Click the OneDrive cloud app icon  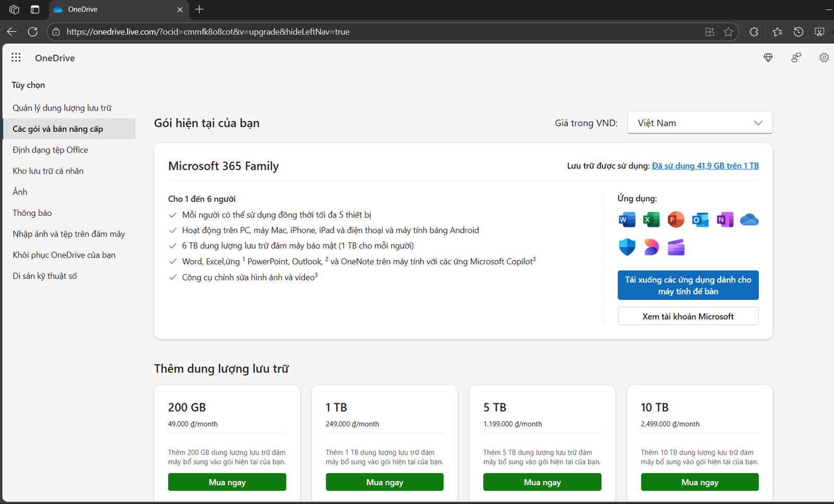(x=749, y=219)
